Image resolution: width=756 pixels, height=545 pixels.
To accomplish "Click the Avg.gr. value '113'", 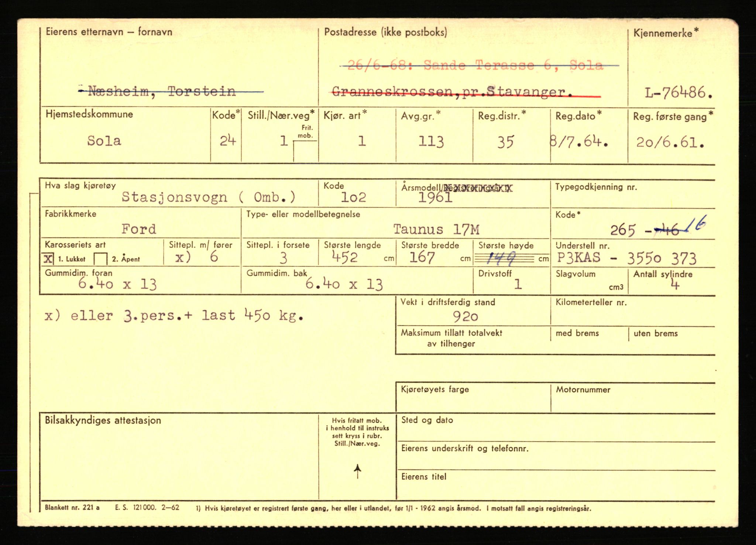I will pos(431,142).
